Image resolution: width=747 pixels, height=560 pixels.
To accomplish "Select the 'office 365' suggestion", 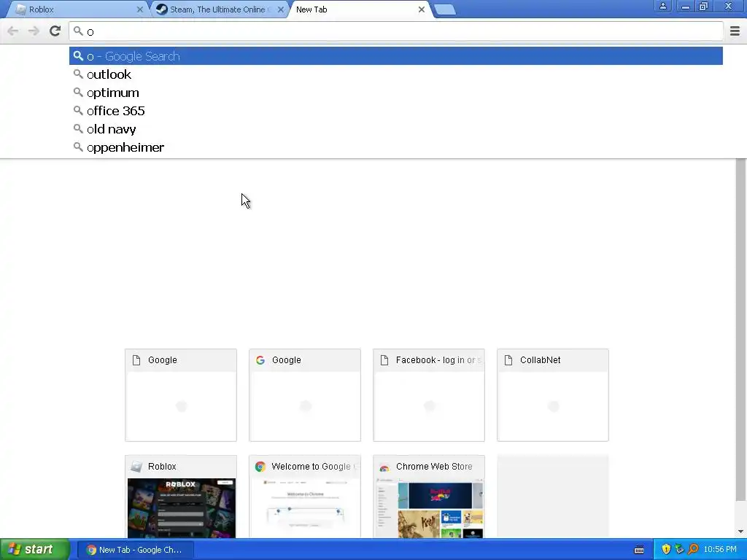I will pos(396,111).
